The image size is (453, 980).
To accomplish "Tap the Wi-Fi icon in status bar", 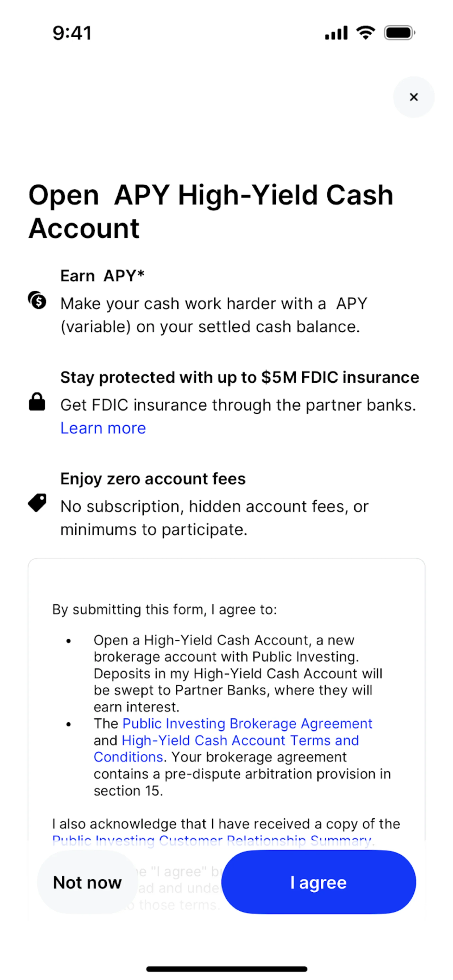I will click(x=365, y=33).
